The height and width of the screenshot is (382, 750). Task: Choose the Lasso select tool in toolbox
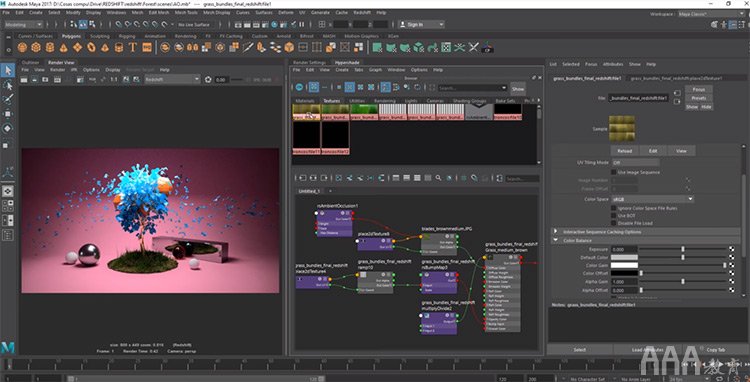point(8,86)
